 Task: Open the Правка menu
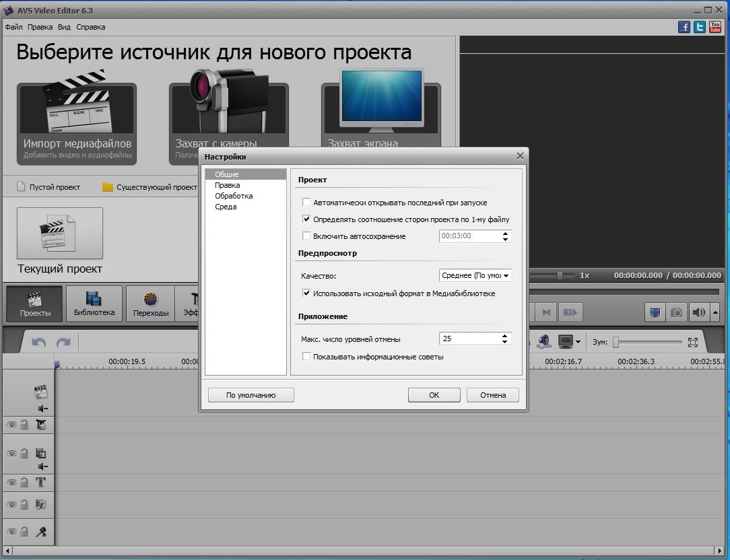(x=40, y=27)
